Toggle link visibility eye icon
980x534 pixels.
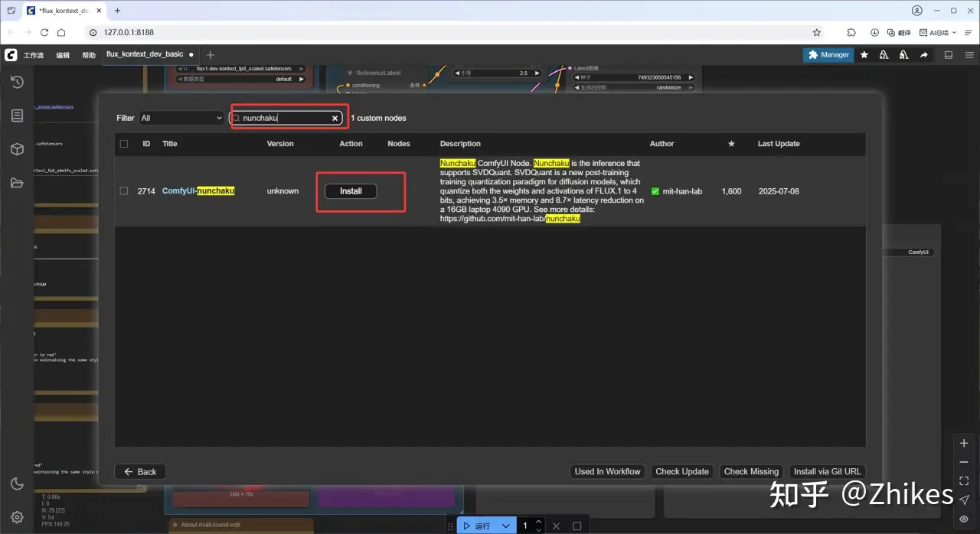[964, 519]
